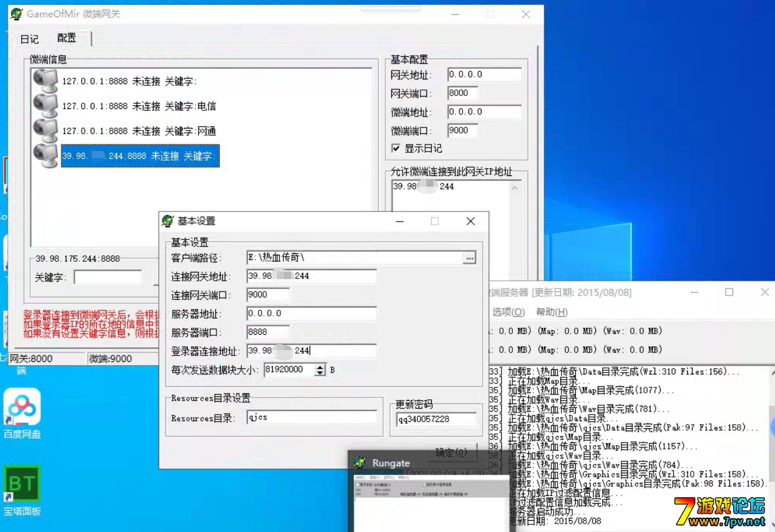Select allowed IP entry 39.98 in 允许微端连接 list
The height and width of the screenshot is (532, 775).
423,187
